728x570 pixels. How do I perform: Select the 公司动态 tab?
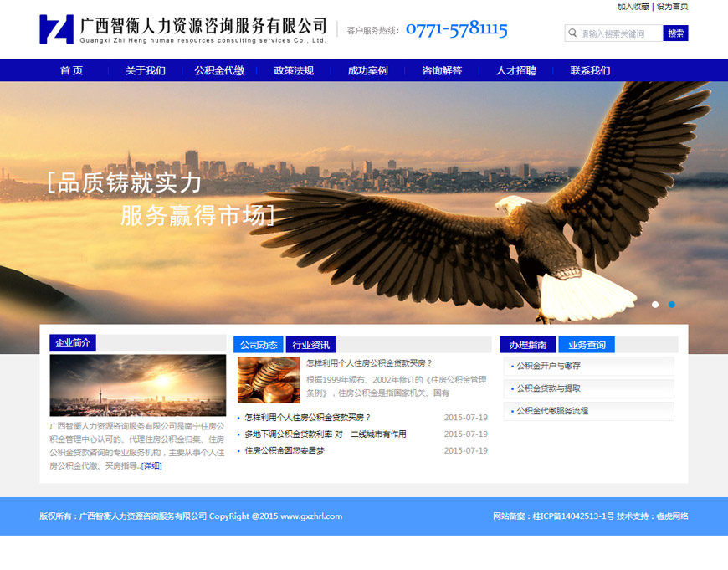click(259, 345)
